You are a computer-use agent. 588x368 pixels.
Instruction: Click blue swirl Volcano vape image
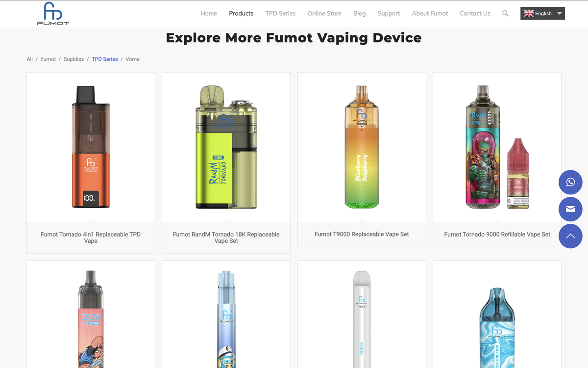pyautogui.click(x=497, y=328)
